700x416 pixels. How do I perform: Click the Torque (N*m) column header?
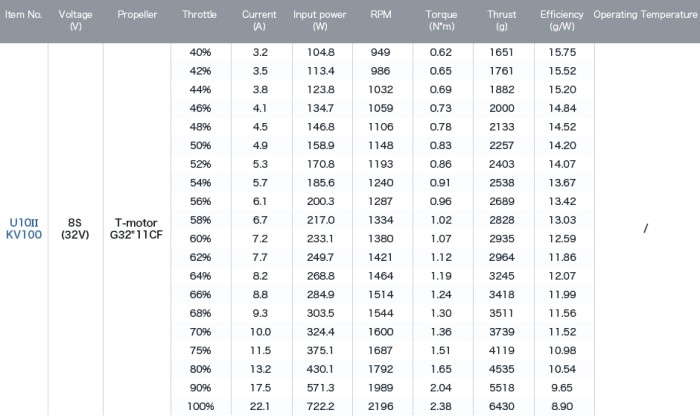pos(441,20)
